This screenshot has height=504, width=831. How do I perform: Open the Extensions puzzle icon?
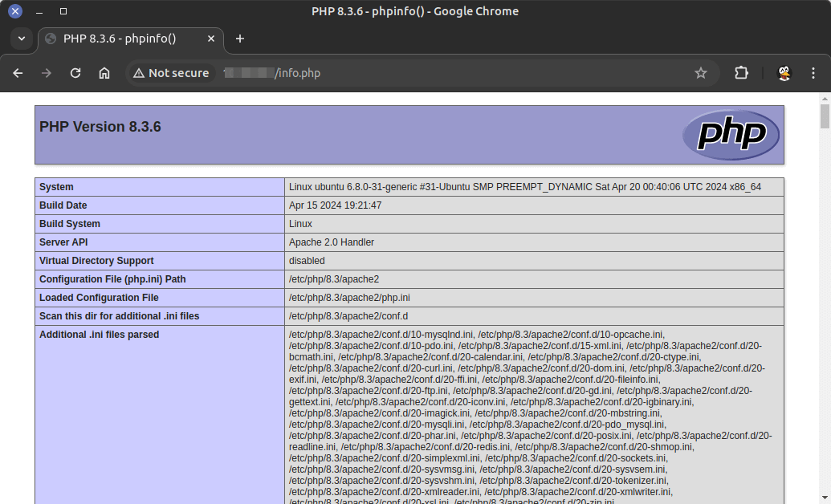[741, 73]
